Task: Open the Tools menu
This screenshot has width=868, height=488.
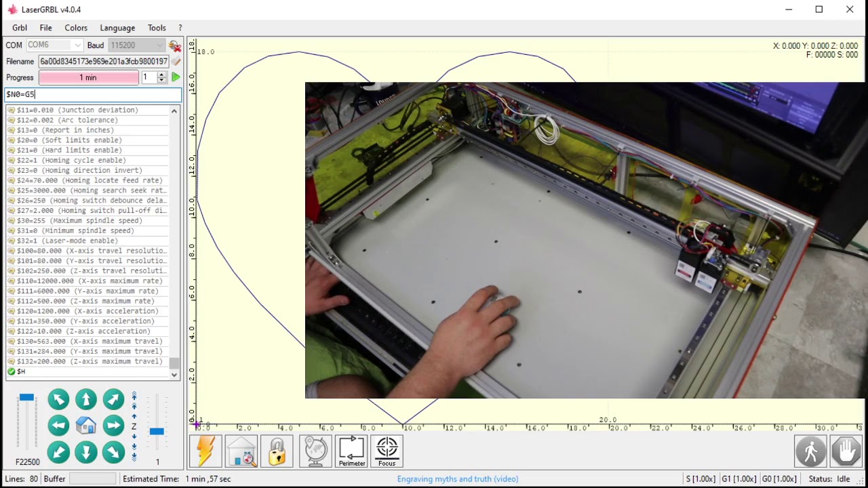Action: 157,28
